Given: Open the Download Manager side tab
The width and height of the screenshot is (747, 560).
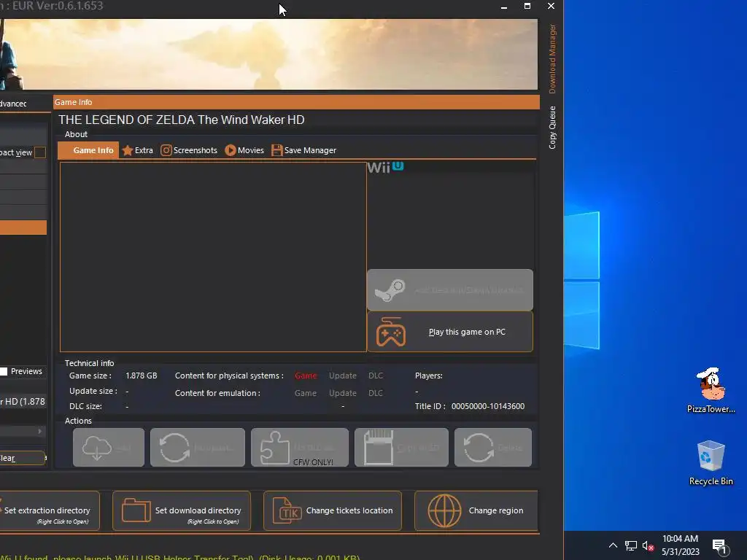Looking at the screenshot, I should (553, 58).
